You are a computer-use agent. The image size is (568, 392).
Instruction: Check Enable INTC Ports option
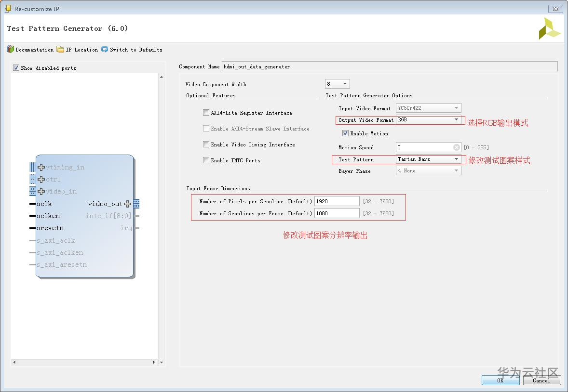tap(206, 160)
